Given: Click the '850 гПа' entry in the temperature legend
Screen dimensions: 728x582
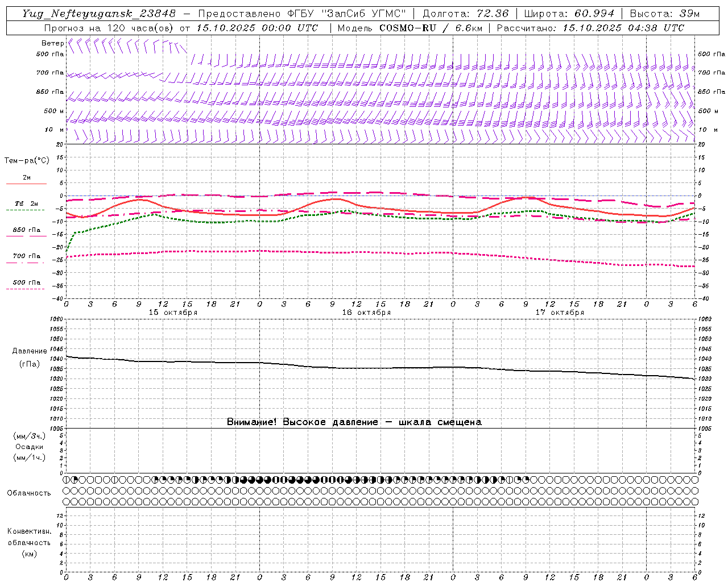Looking at the screenshot, I should (27, 230).
